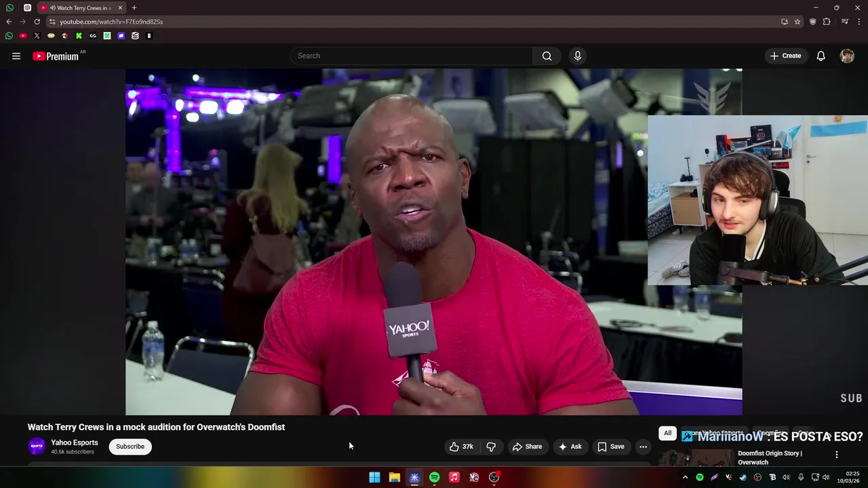Image resolution: width=868 pixels, height=488 pixels.
Task: Switch to the Watch Terry Crews browser tab
Action: point(81,8)
